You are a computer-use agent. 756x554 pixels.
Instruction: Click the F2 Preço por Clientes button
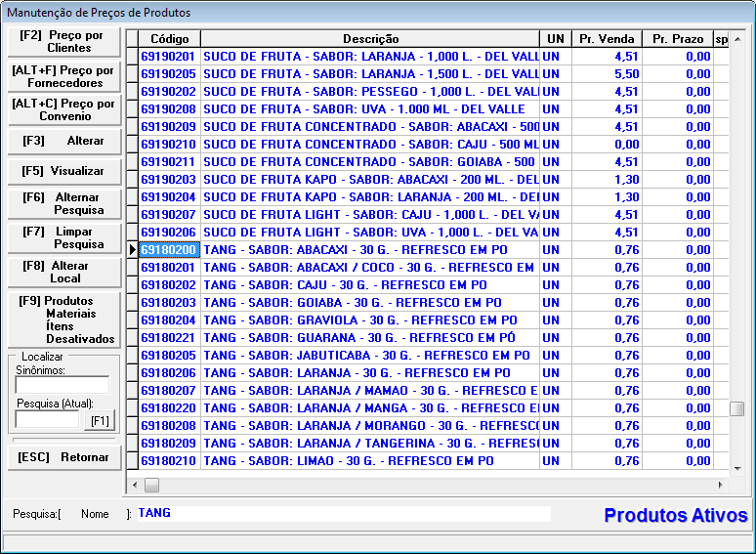63,41
